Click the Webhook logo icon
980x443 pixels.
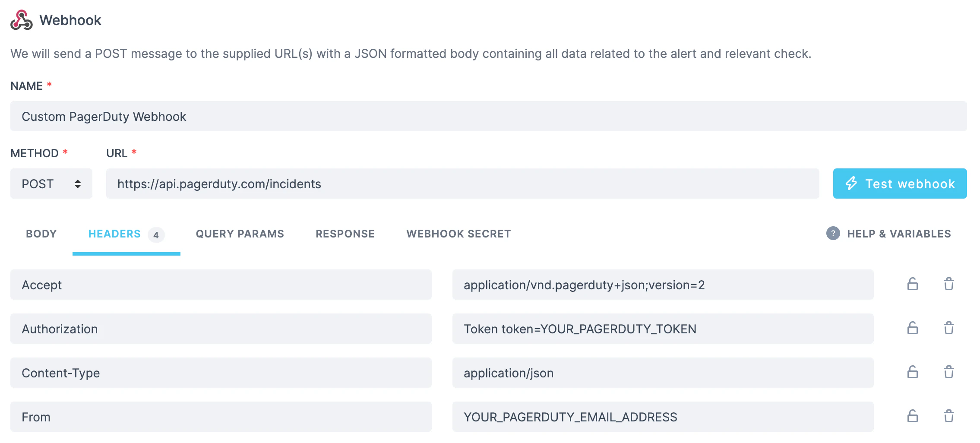pos(22,19)
